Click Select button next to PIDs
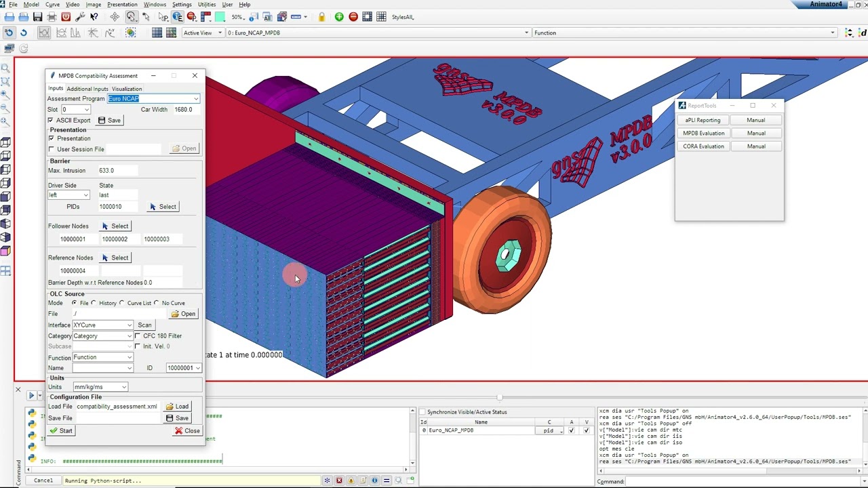 (x=163, y=207)
